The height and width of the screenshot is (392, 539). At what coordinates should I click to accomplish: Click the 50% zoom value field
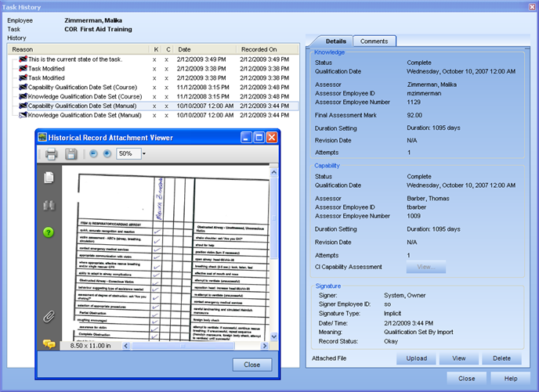click(128, 154)
